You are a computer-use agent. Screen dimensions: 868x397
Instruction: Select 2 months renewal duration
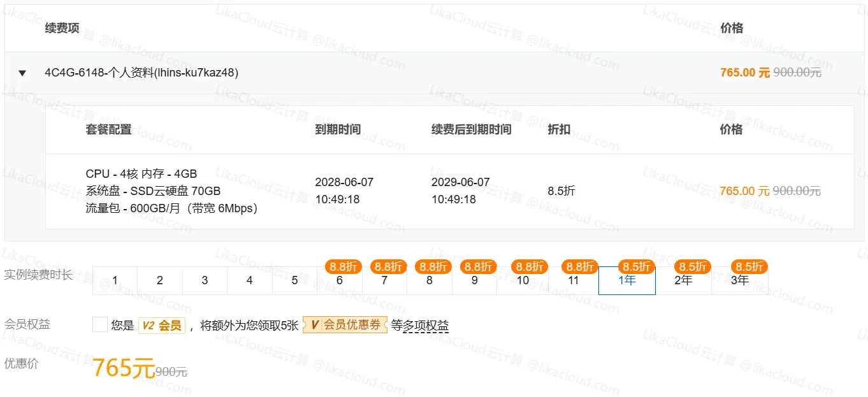(x=160, y=280)
